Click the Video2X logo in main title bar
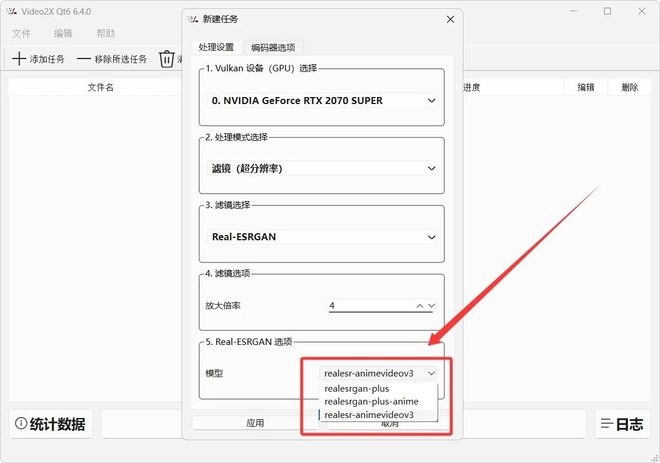660x463 pixels. (12, 11)
